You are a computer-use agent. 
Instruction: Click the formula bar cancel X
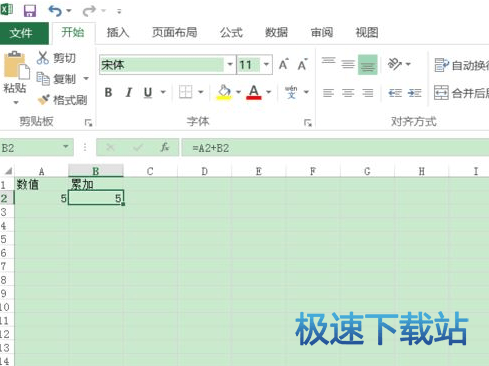pos(111,147)
